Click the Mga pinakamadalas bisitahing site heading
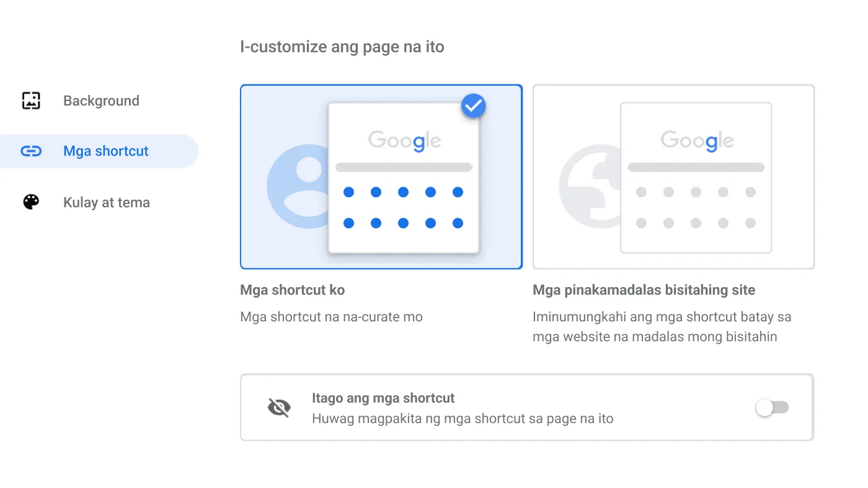The width and height of the screenshot is (868, 488). coord(644,290)
